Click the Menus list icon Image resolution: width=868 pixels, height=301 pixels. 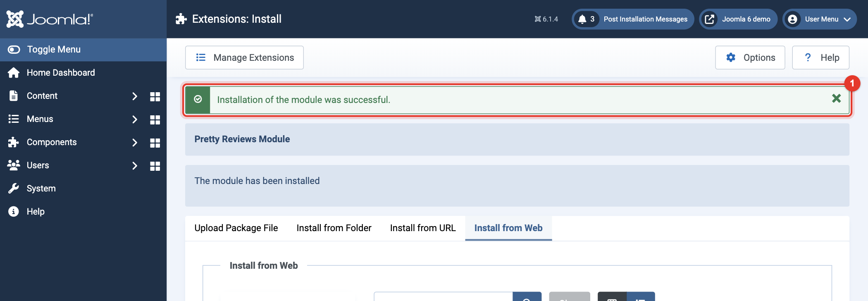[14, 119]
